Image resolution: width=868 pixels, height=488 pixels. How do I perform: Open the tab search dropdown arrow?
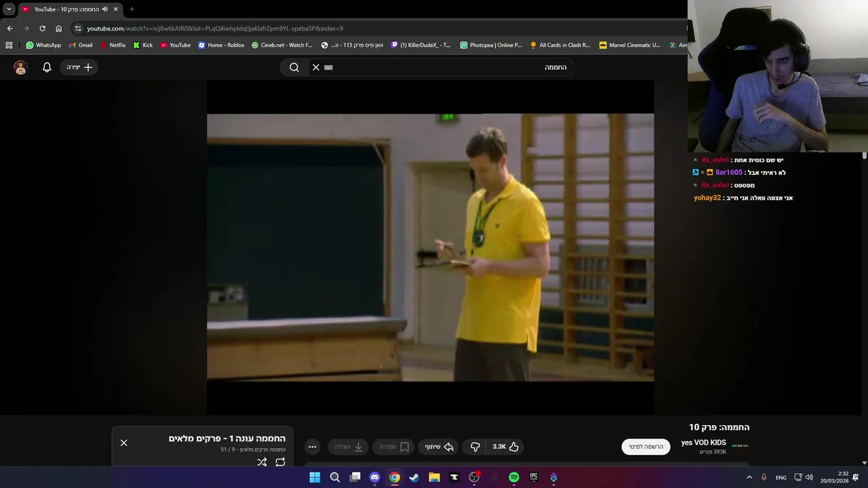click(9, 9)
